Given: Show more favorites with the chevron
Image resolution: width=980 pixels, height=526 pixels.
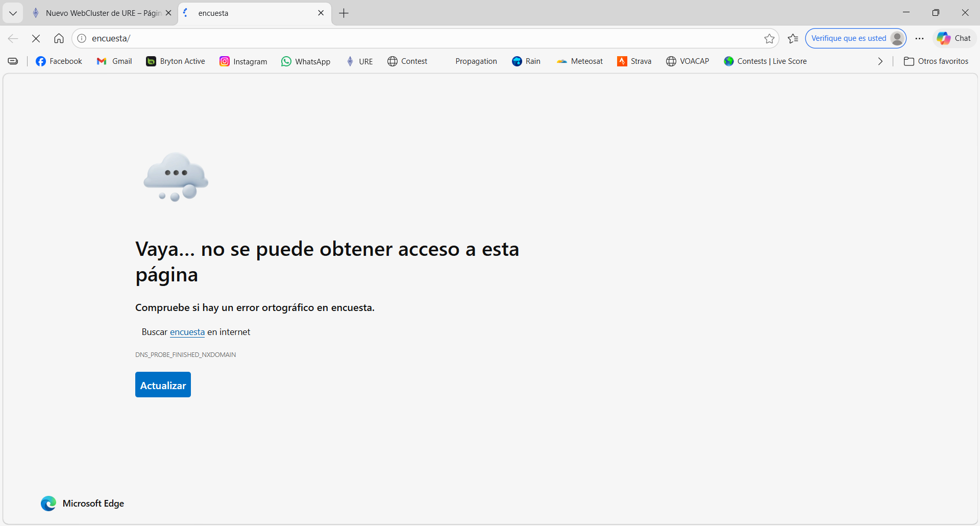Looking at the screenshot, I should coord(880,61).
